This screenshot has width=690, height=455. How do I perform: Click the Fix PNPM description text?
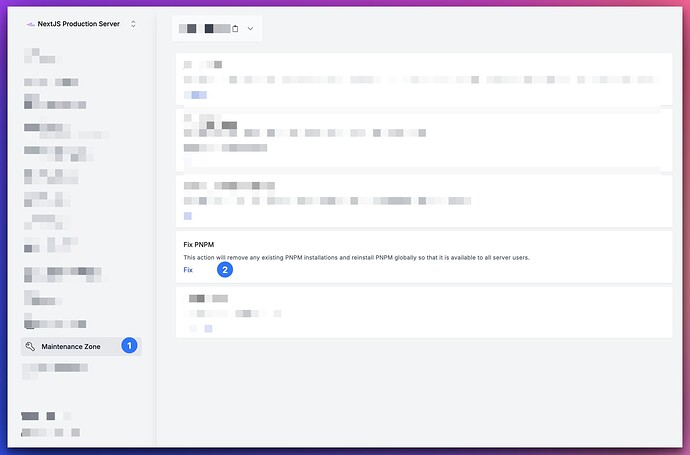click(x=356, y=257)
